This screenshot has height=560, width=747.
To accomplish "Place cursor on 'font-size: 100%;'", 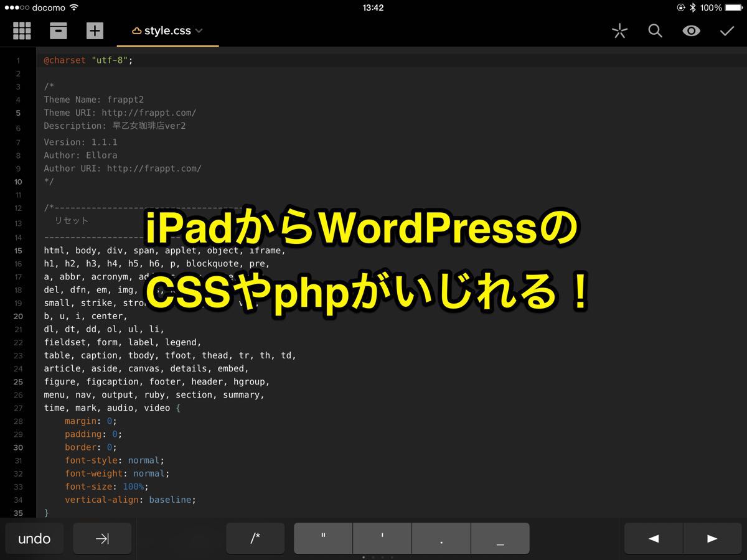I will (106, 487).
